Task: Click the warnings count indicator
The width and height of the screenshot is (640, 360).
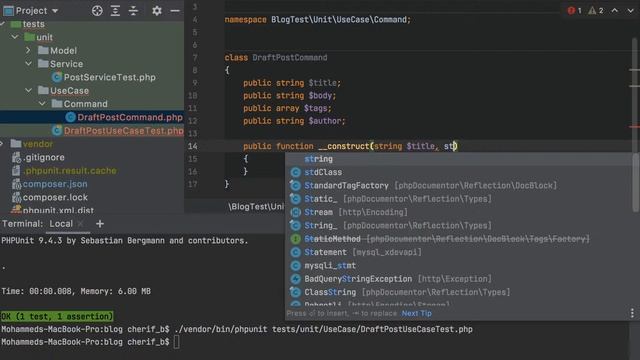Action: tap(596, 11)
